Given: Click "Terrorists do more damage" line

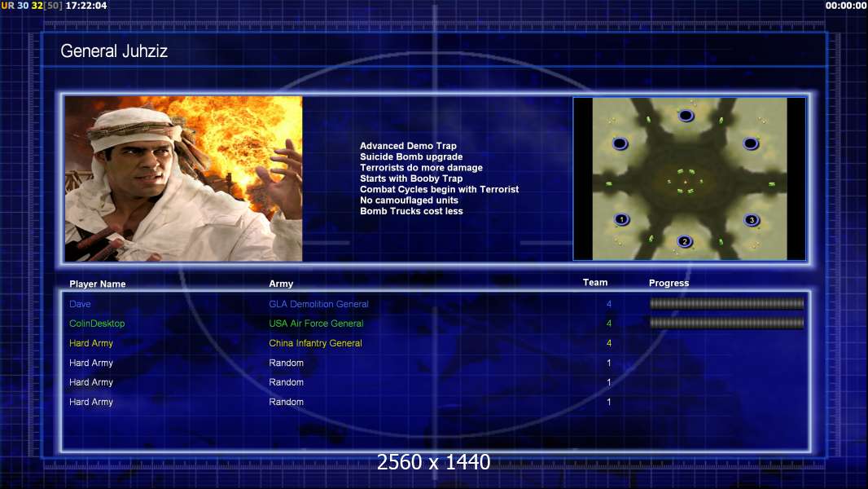Looking at the screenshot, I should (x=421, y=167).
